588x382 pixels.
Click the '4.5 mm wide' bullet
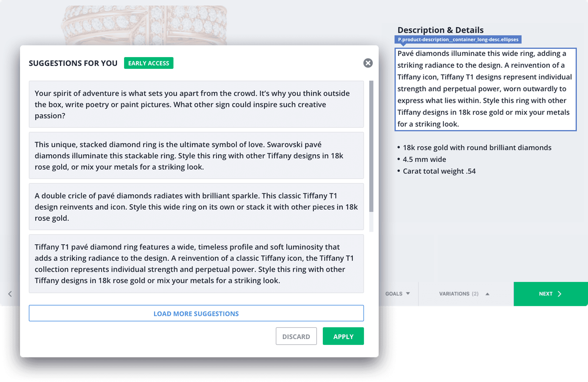tap(425, 160)
